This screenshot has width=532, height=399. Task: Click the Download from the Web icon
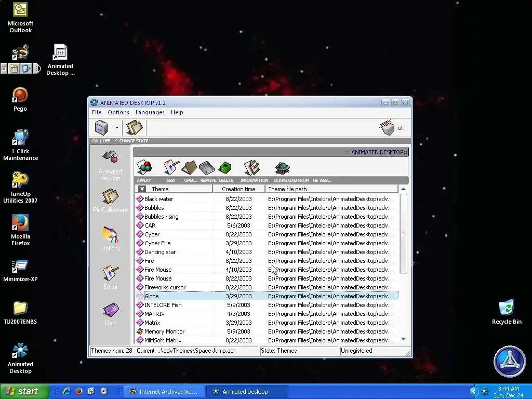282,168
